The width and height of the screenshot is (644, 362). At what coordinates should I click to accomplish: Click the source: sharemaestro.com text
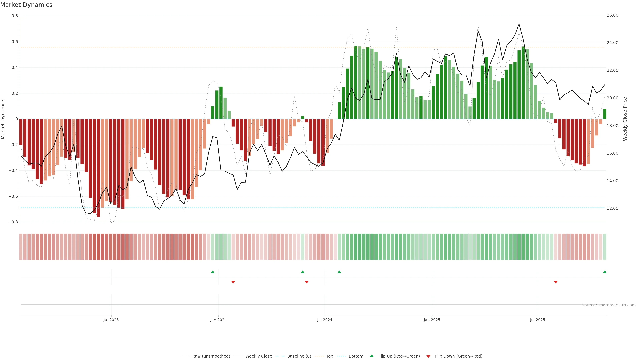(x=609, y=305)
